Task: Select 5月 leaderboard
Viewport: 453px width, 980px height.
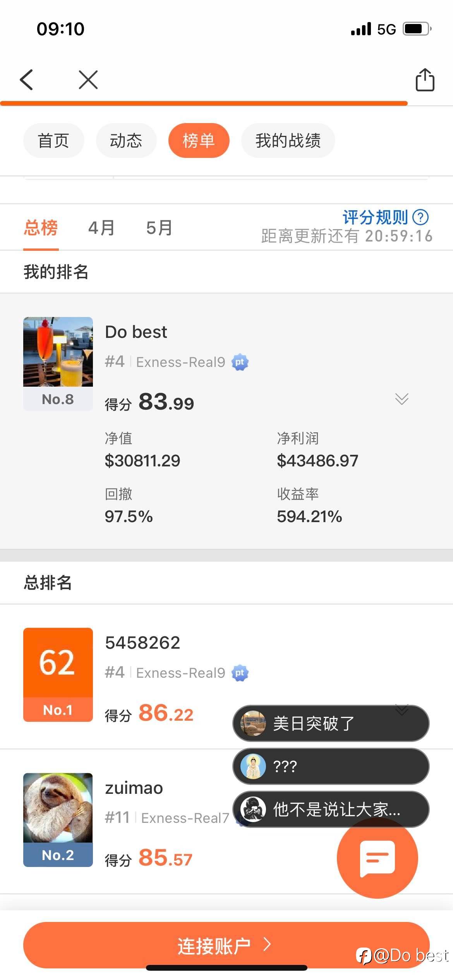Action: click(159, 228)
